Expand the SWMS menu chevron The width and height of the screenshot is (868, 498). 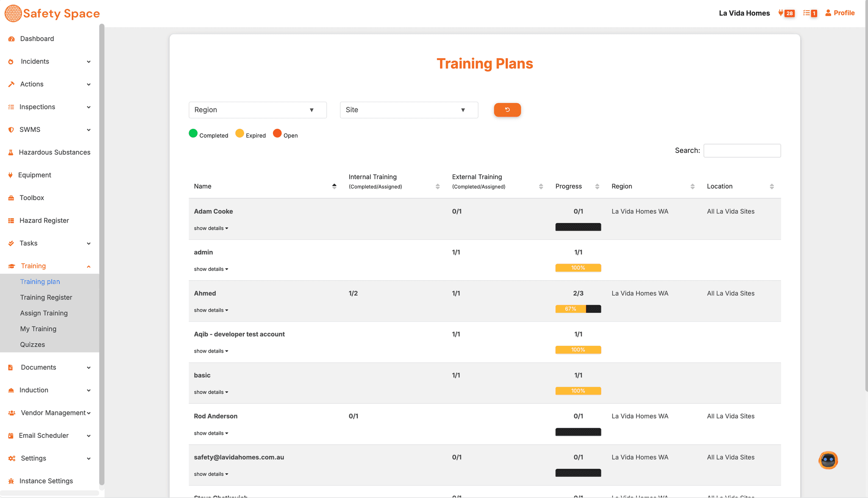pyautogui.click(x=89, y=130)
